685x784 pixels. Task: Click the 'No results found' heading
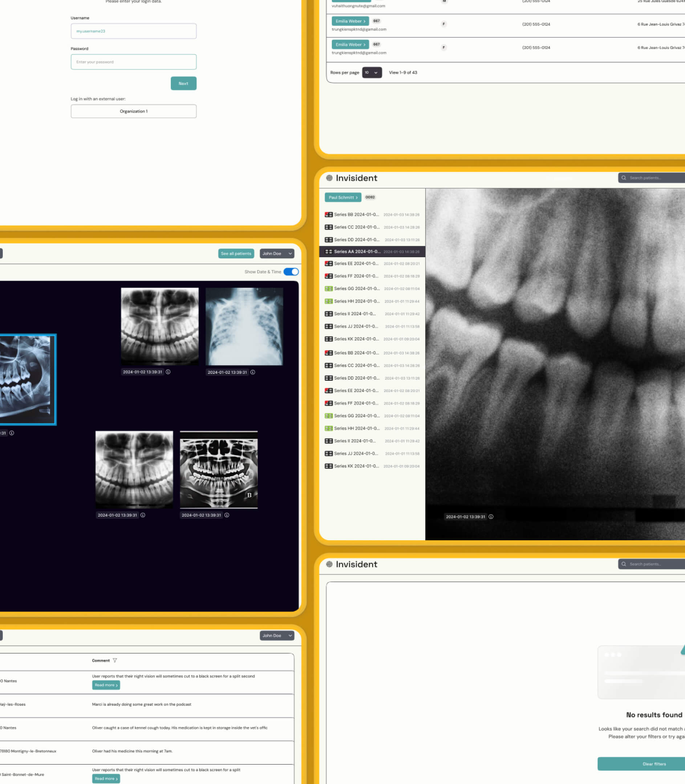[654, 715]
